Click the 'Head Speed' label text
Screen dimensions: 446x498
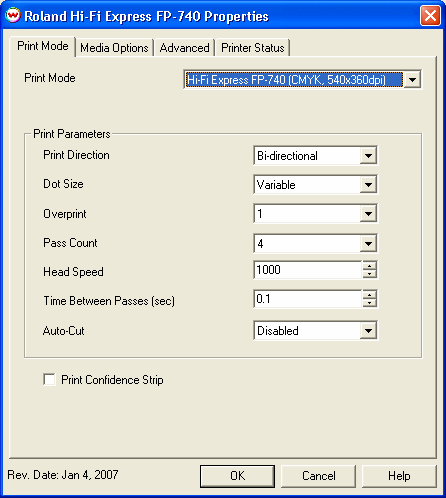point(73,272)
